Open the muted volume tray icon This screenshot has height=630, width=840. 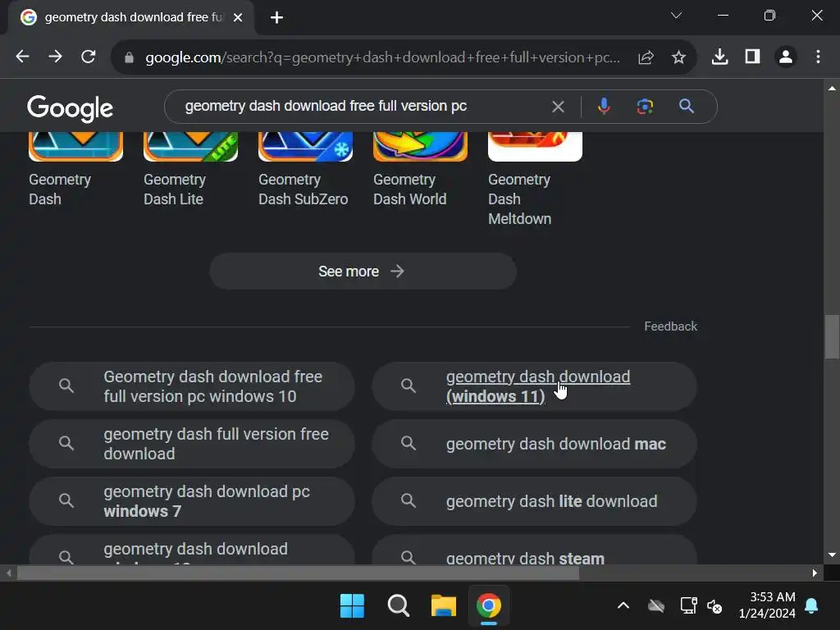tap(714, 606)
